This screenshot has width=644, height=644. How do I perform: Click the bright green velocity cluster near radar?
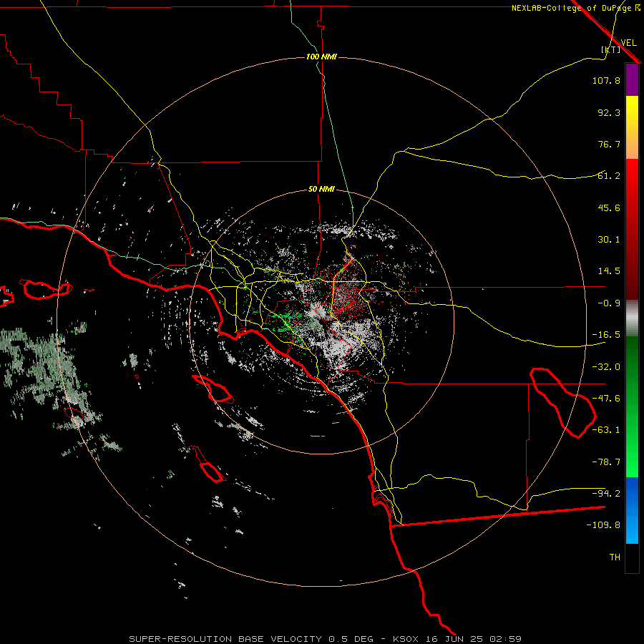coord(286,323)
